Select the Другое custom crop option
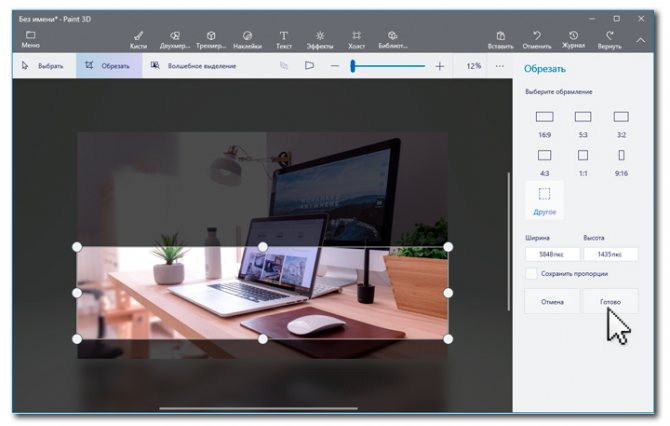The height and width of the screenshot is (426, 670). point(545,199)
